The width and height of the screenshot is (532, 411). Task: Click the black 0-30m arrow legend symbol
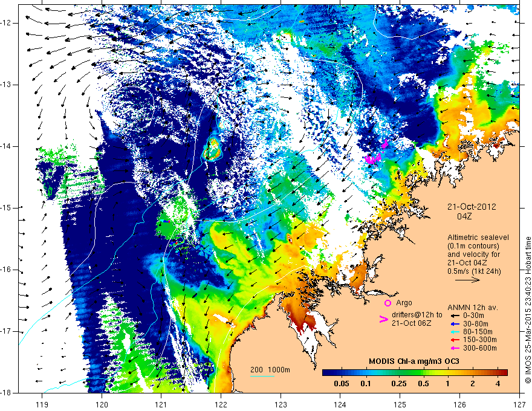455,316
